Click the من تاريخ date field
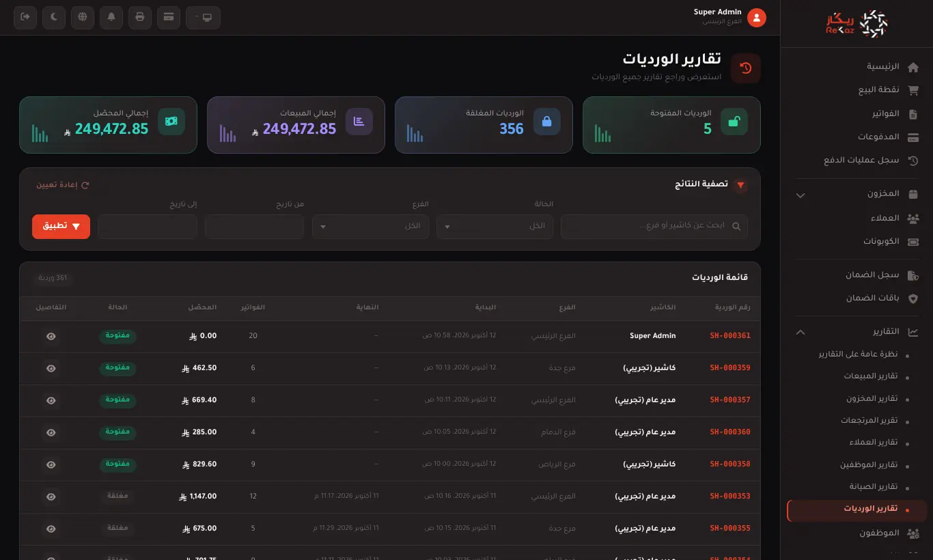Screen dimensions: 933x560 (254, 226)
